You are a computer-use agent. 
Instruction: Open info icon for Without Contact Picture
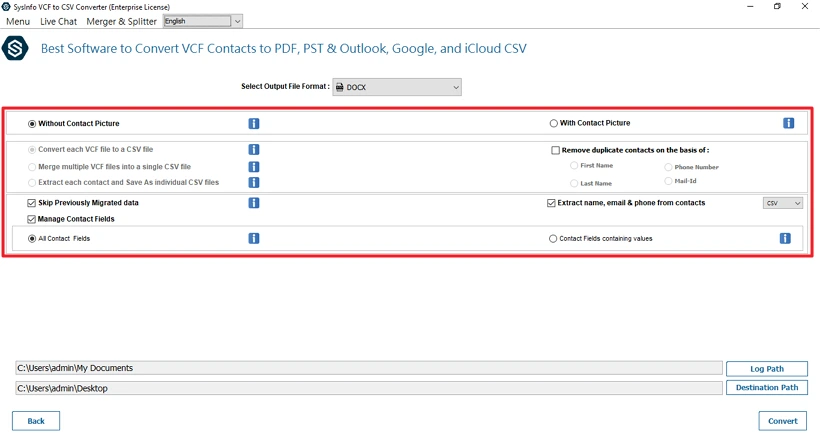pyautogui.click(x=254, y=123)
